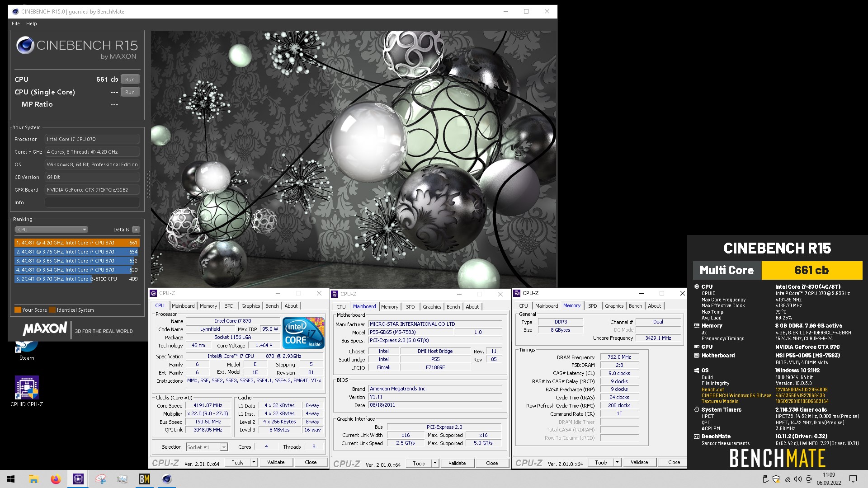Open Mainboard tab in Memory CPU-Z window
The image size is (868, 488).
(x=547, y=306)
